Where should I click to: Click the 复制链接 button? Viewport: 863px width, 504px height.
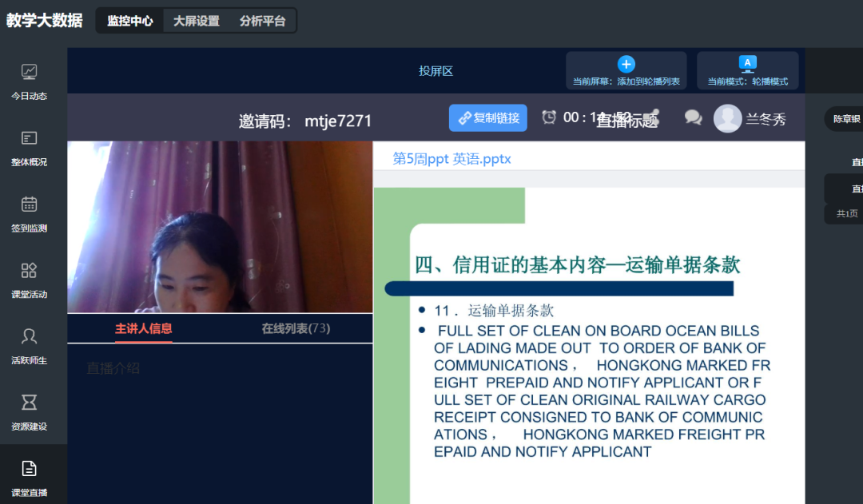[x=488, y=118]
